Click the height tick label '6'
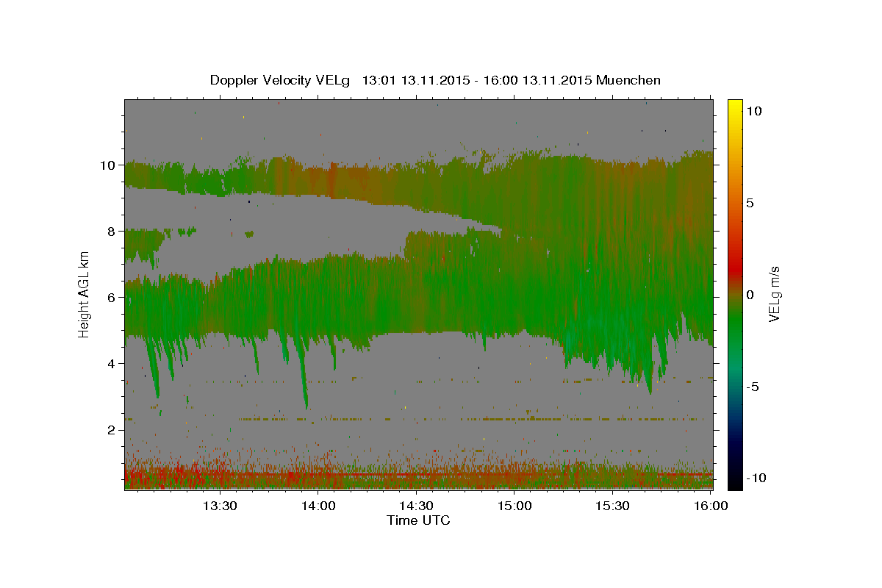 112,298
